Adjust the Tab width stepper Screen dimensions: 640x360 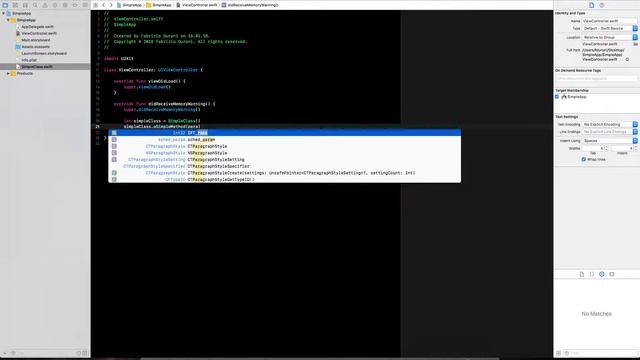pos(606,148)
